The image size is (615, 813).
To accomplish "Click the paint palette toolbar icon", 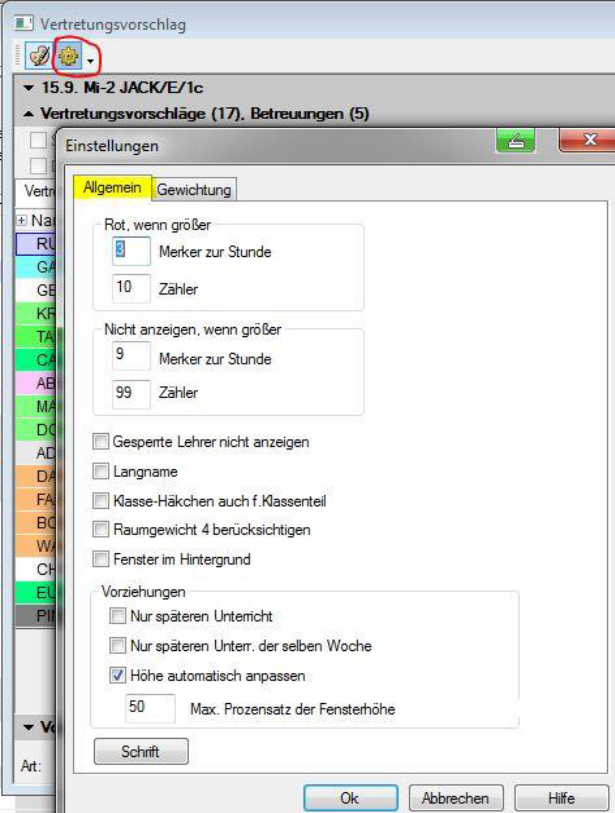I will coord(37,58).
